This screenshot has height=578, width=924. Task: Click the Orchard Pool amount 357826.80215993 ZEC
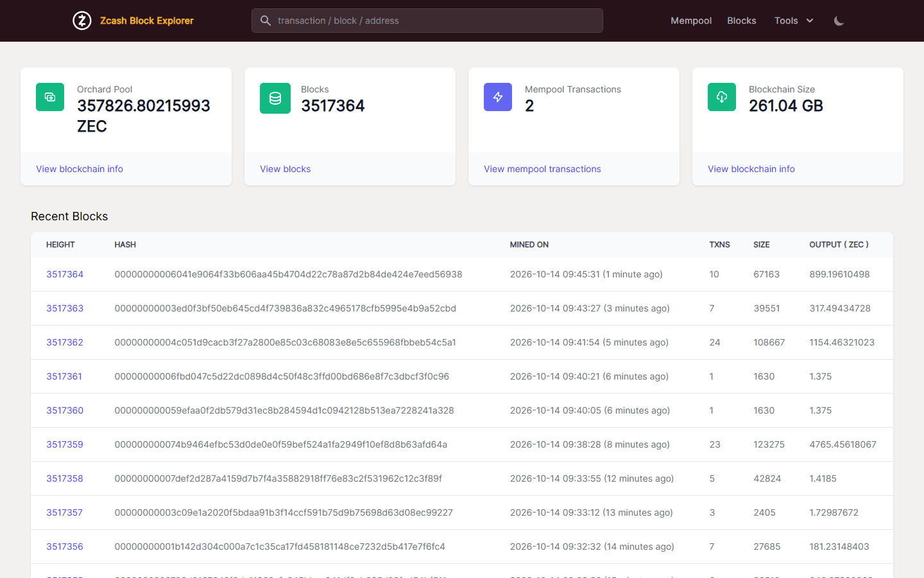(144, 116)
